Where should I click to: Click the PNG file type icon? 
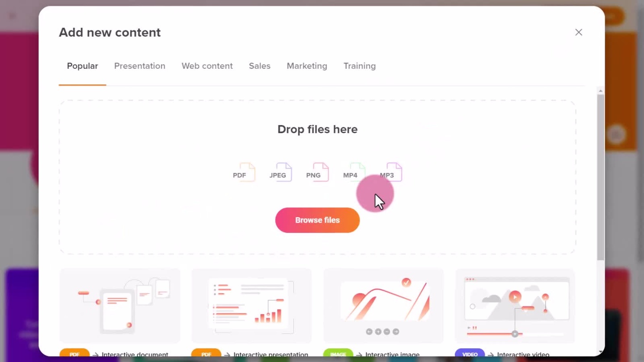coord(317,173)
